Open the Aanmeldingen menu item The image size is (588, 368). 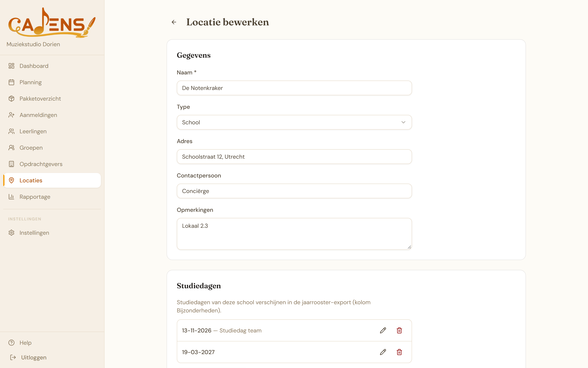52,115
